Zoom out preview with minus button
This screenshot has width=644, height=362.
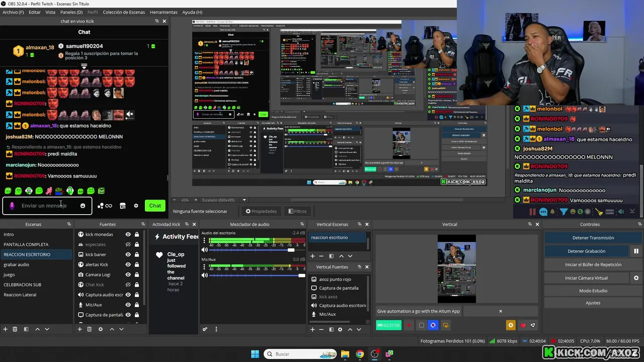point(174,200)
